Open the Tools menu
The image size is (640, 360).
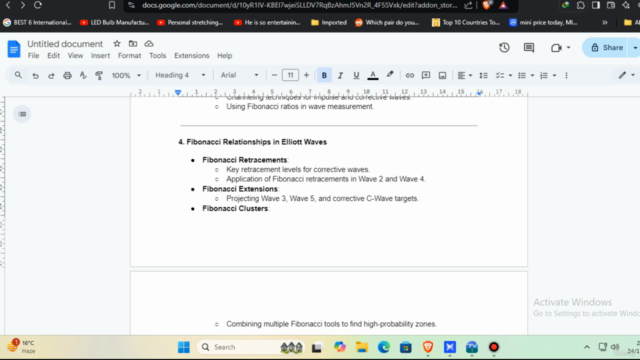(x=158, y=56)
